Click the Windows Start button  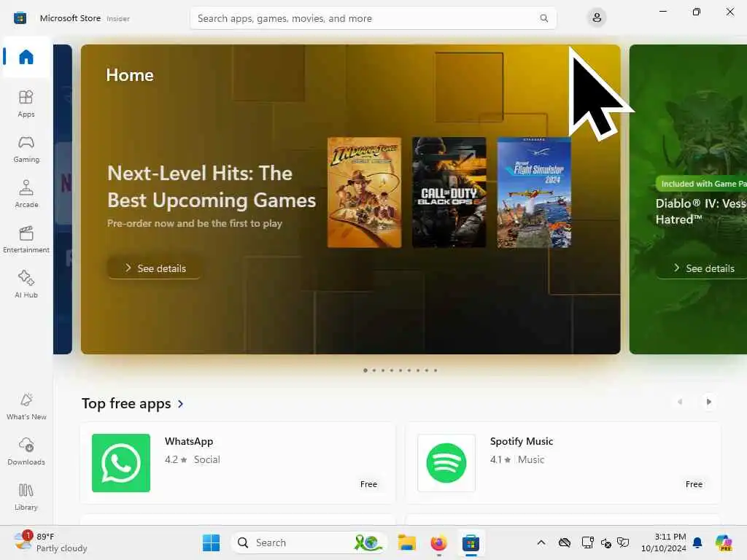click(x=211, y=542)
